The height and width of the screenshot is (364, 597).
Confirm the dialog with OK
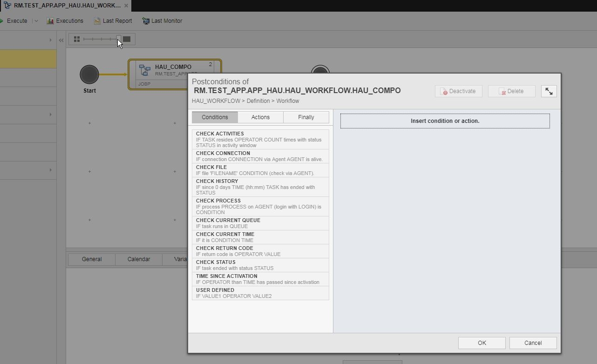pos(482,343)
